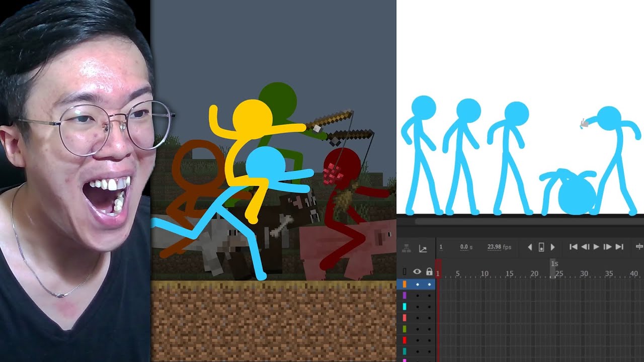Click the eye icon to hide all layers
The width and height of the screenshot is (644, 362).
pos(417,272)
